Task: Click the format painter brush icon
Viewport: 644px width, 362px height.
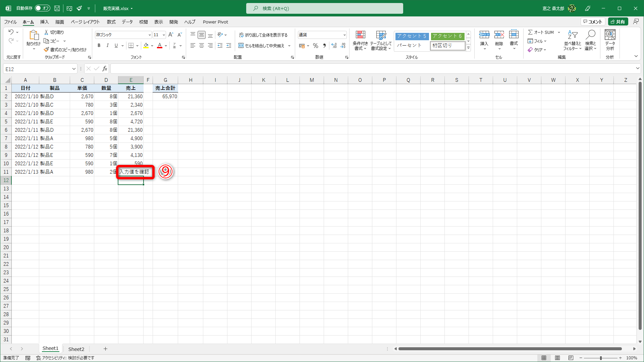Action: tap(47, 50)
